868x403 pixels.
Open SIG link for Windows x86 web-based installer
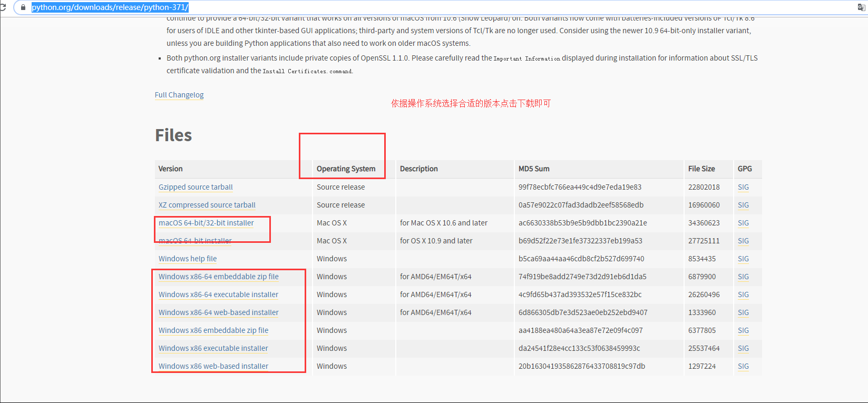pyautogui.click(x=743, y=366)
